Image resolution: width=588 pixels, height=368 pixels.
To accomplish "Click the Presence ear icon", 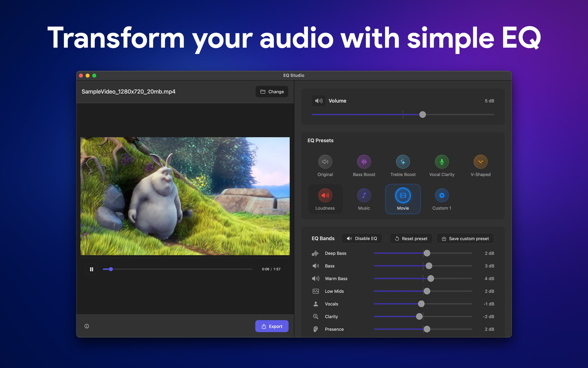I will [316, 329].
